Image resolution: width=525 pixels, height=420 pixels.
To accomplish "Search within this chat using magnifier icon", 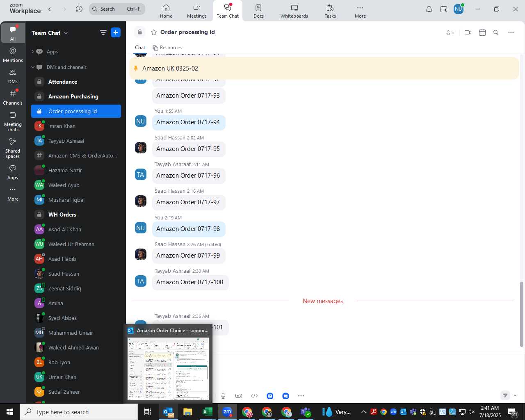I will coord(496,32).
